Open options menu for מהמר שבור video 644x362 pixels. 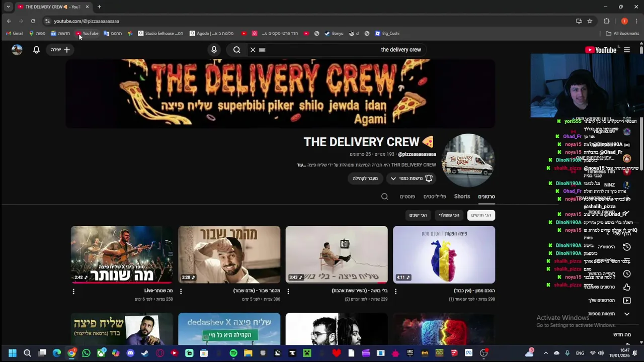(181, 291)
